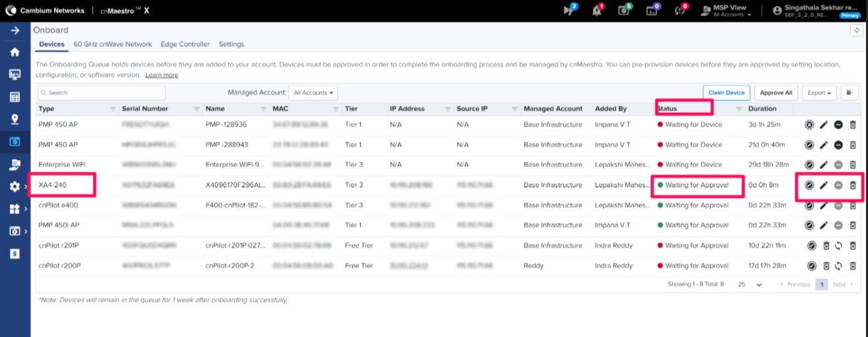Go to the Previous page
The width and height of the screenshot is (868, 337).
[795, 284]
